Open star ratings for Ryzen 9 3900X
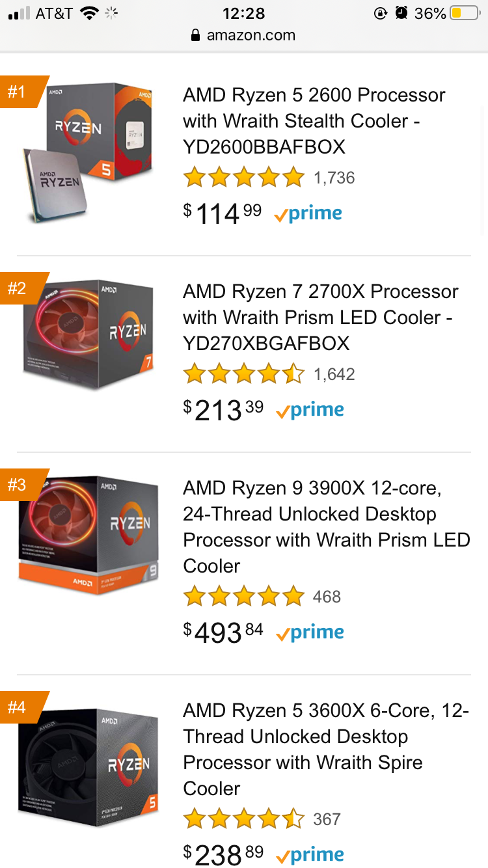 click(x=243, y=596)
